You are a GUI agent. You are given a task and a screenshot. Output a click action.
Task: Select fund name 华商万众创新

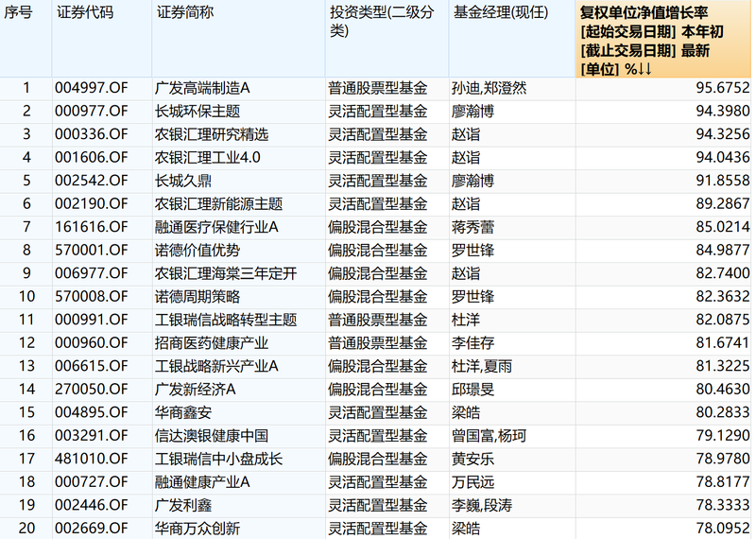pos(198,529)
